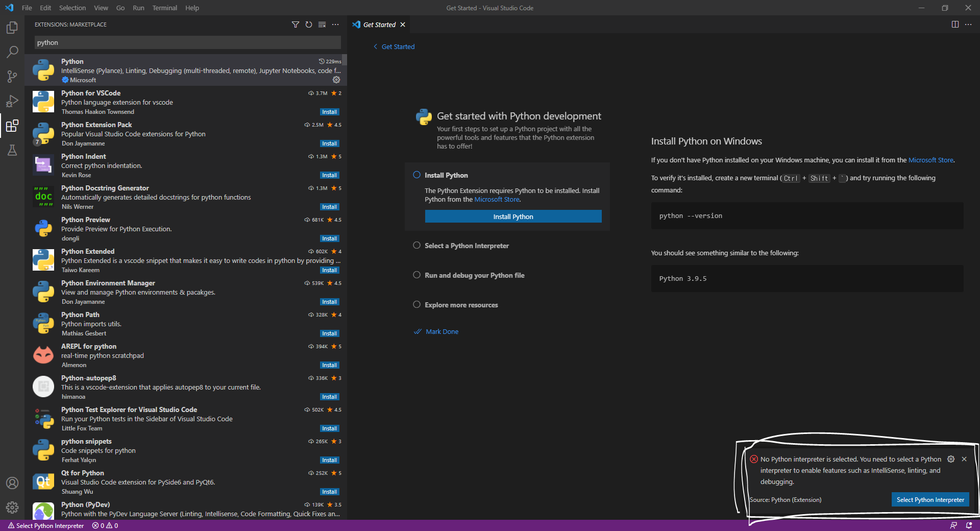The image size is (980, 531).
Task: Install the Python-autopep8 extension
Action: [x=329, y=397]
